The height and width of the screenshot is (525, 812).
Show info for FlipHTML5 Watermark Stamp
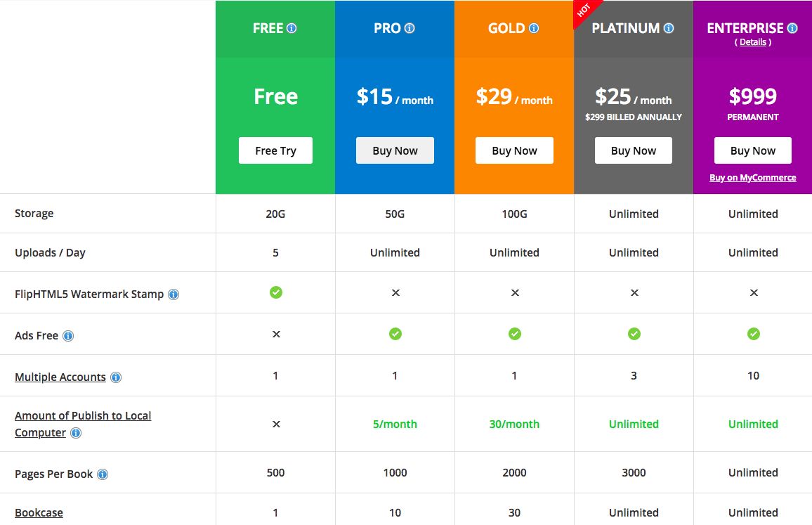173,294
